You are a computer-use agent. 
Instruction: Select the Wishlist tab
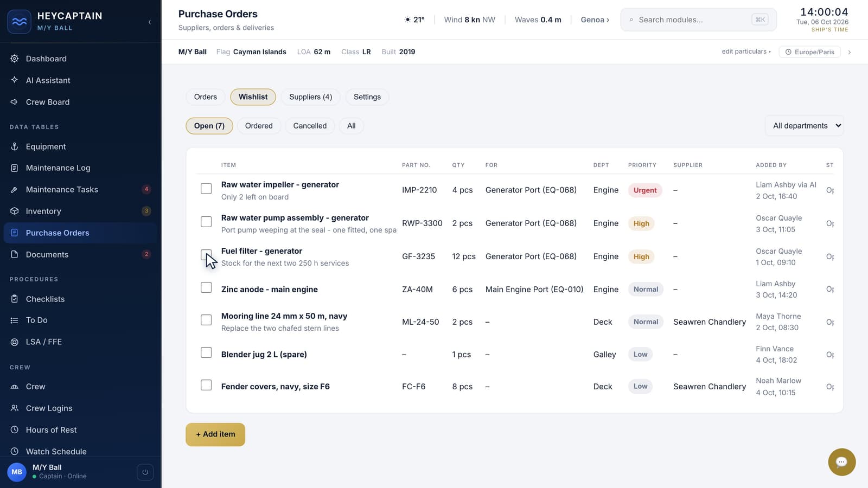coord(253,97)
